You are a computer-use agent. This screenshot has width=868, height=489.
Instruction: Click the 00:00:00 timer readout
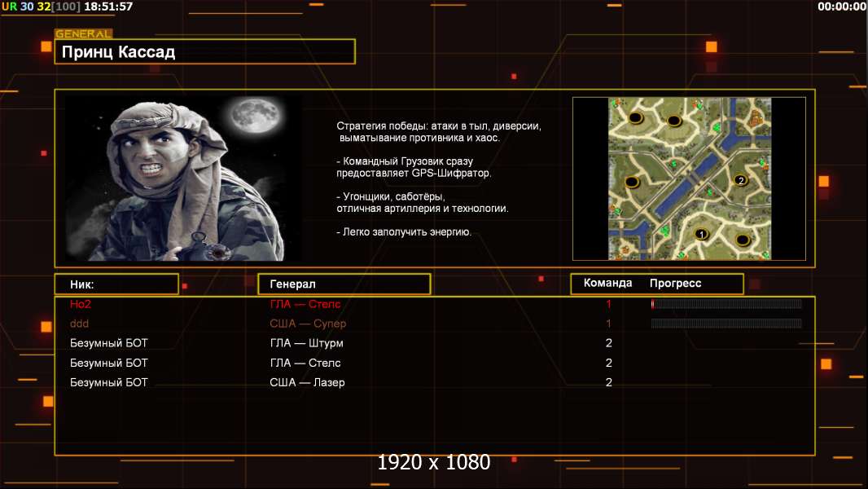tap(842, 7)
